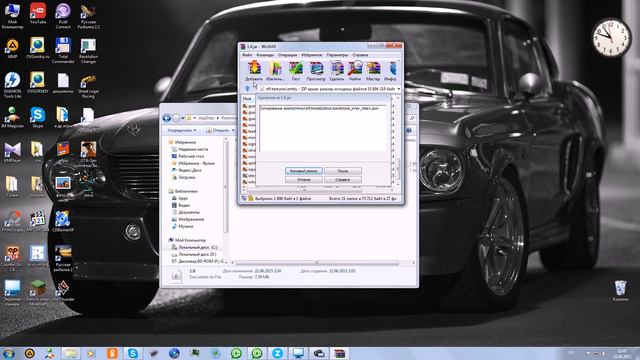Click the Мастер (Wizard) toolbar icon
This screenshot has height=360, width=640.
pyautogui.click(x=373, y=71)
